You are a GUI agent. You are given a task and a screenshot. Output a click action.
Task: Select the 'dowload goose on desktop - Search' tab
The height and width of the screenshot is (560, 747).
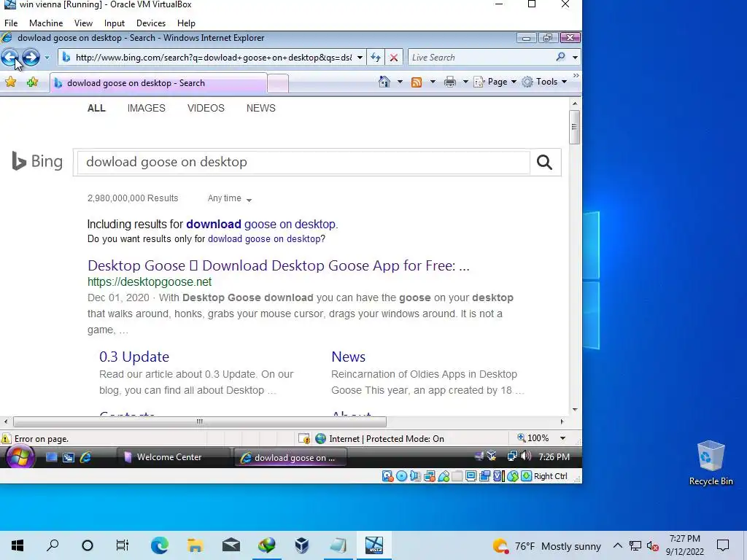click(x=158, y=83)
